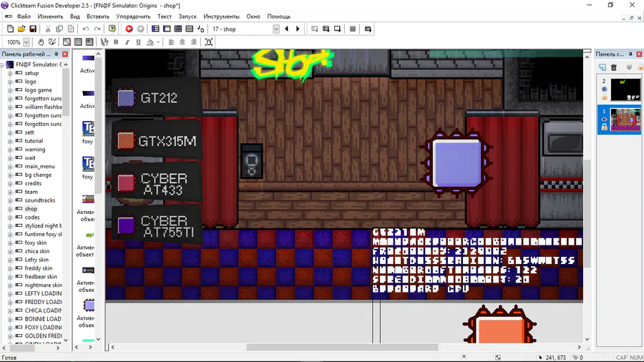Image resolution: width=644 pixels, height=362 pixels.
Task: Toggle lock on layer 1
Action: coord(604,127)
